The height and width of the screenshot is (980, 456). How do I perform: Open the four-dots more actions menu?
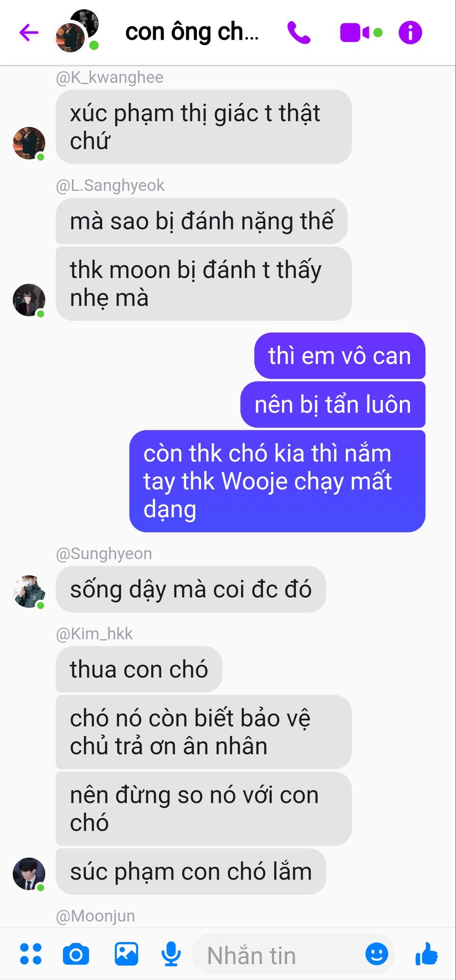(30, 954)
